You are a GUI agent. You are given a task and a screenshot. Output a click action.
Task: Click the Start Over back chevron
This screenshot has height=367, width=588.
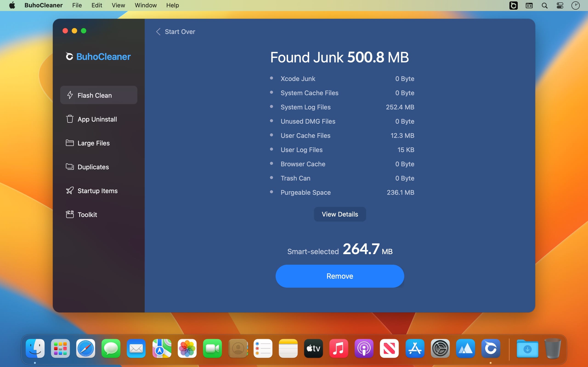tap(158, 32)
